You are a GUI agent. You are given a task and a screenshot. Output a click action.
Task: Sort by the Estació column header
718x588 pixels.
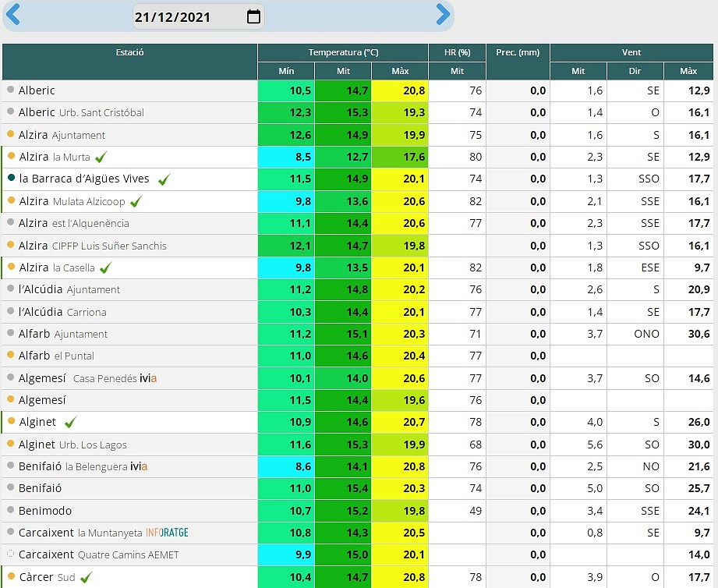(129, 62)
